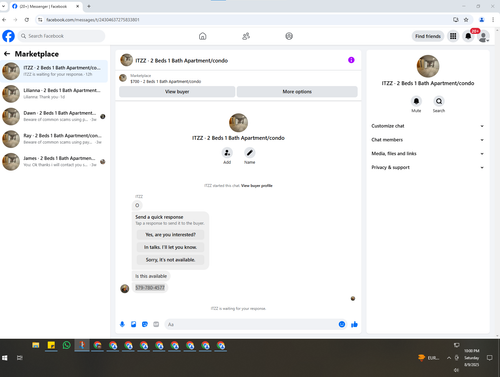Viewport: 500px width, 377px height.
Task: Close the Messenger Facebook tab
Action: [77, 6]
